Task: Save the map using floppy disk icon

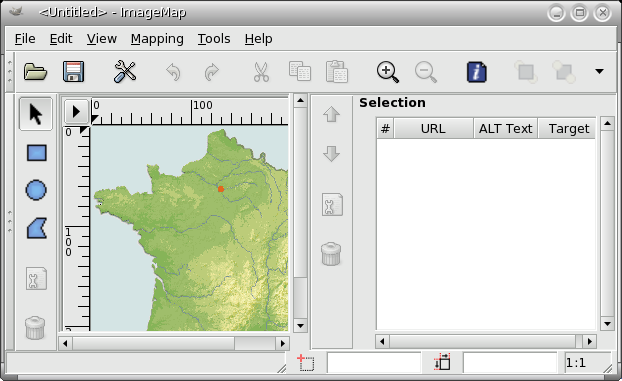Action: tap(73, 72)
